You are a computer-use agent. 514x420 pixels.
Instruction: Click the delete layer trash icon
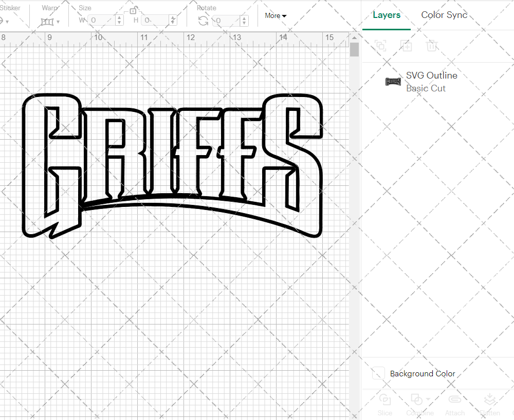tap(432, 46)
